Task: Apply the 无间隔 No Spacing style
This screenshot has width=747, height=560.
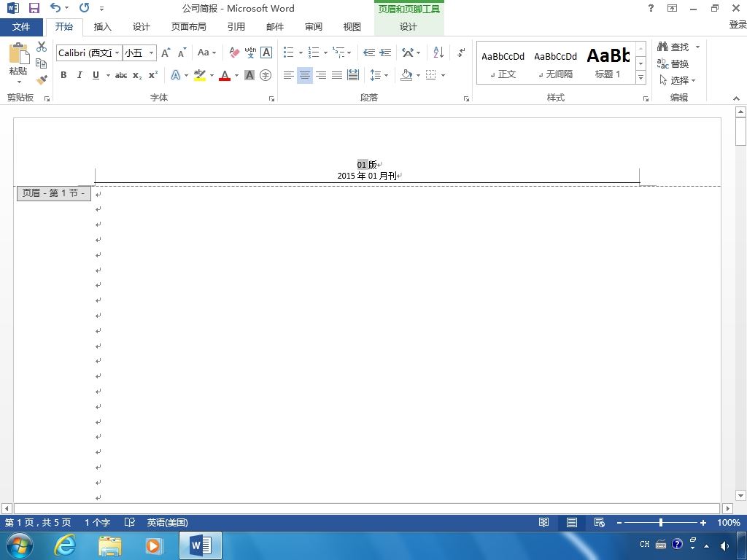Action: tap(555, 63)
